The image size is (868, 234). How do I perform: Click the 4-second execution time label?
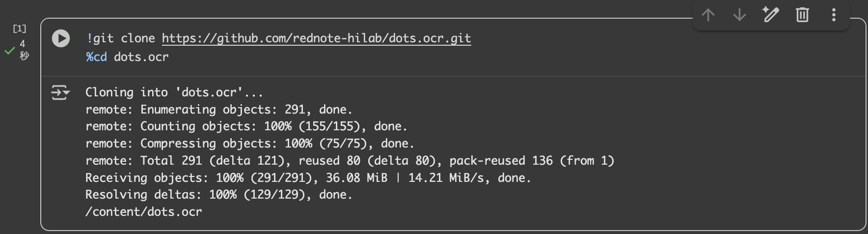[x=24, y=50]
